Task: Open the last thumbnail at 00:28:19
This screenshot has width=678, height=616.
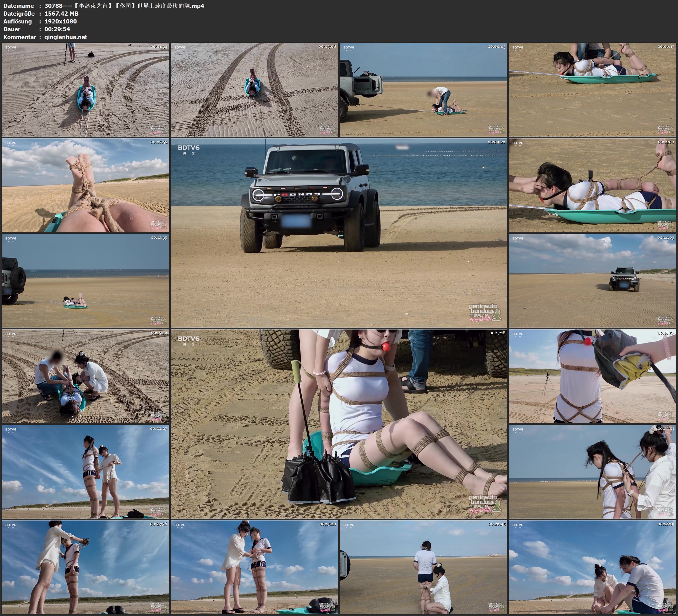Action: (592, 567)
